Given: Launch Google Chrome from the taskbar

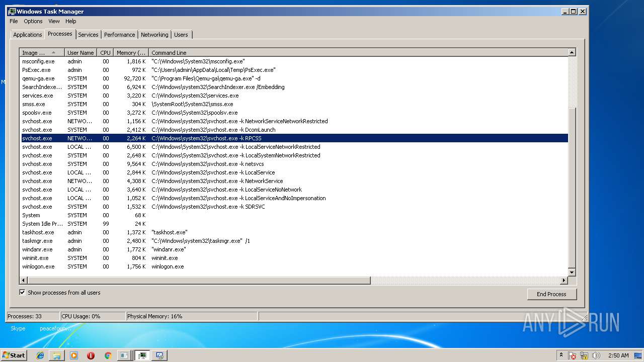Looking at the screenshot, I should (x=108, y=355).
